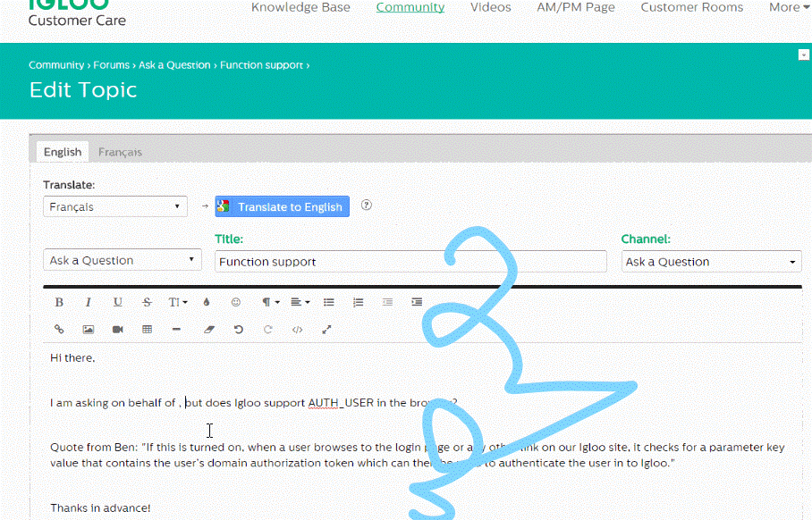
Task: Open the Ask a Question type dropdown
Action: [x=123, y=260]
